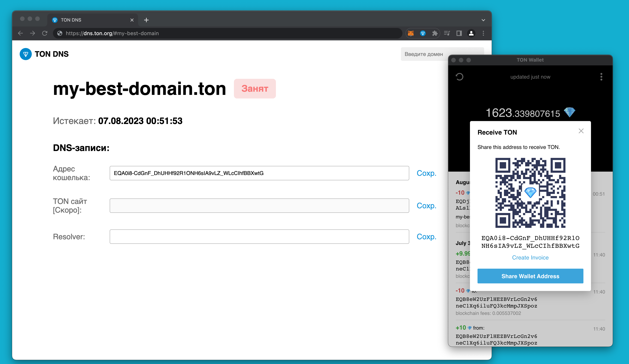This screenshot has width=629, height=364.
Task: Click the wallet QR code image
Action: coord(530,193)
